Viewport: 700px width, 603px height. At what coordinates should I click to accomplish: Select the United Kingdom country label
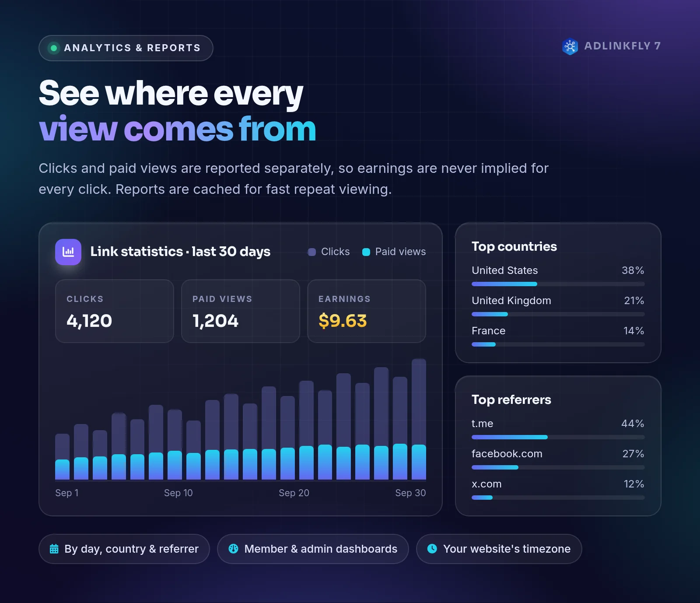pyautogui.click(x=511, y=301)
